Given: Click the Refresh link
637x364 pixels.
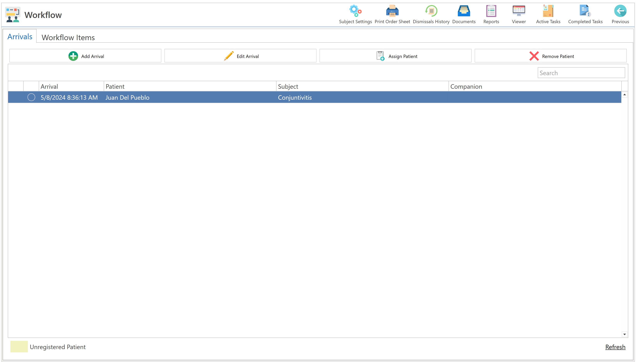Looking at the screenshot, I should 615,347.
